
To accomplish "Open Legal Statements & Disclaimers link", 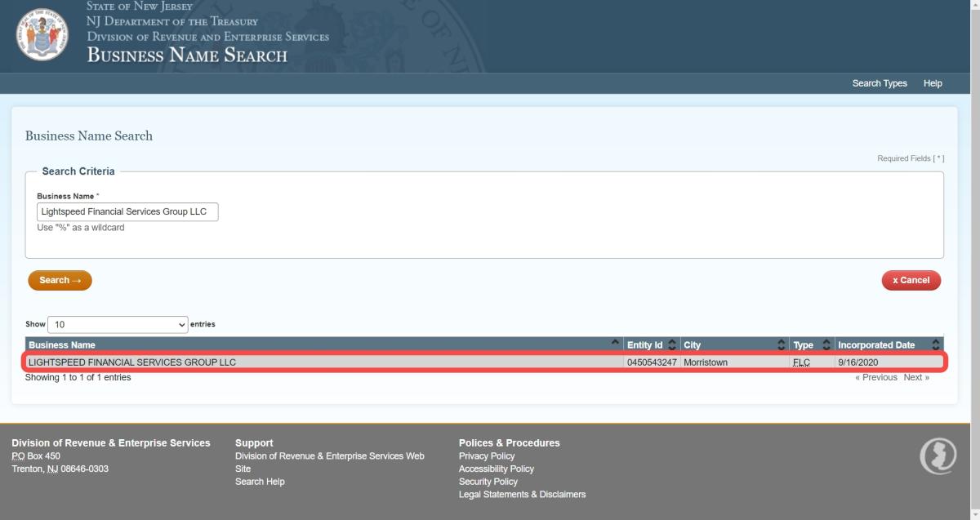I will pyautogui.click(x=522, y=495).
